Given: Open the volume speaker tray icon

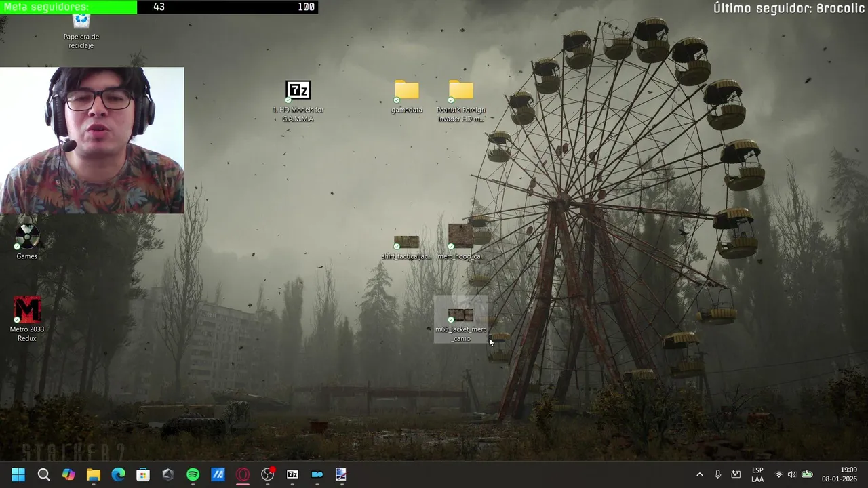Looking at the screenshot, I should (791, 474).
